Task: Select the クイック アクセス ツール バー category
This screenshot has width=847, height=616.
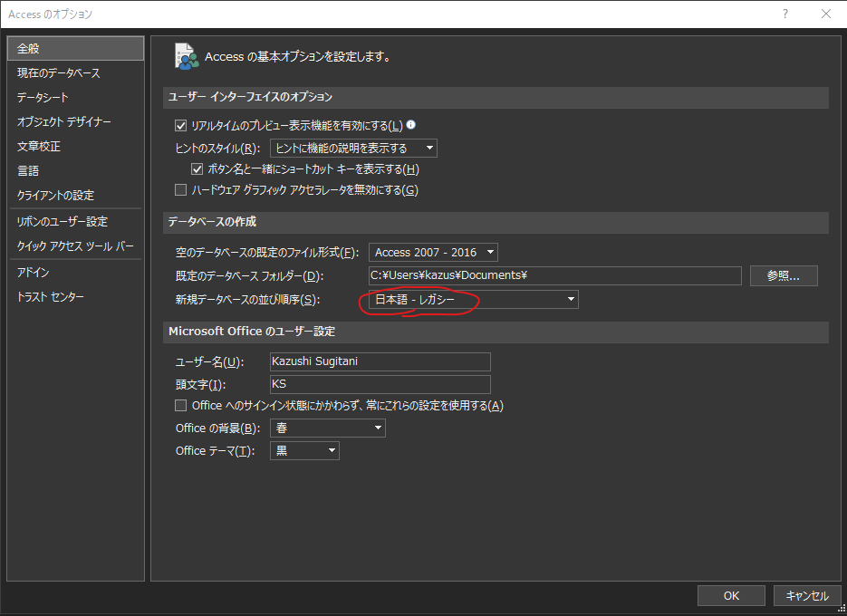Action: (x=75, y=245)
